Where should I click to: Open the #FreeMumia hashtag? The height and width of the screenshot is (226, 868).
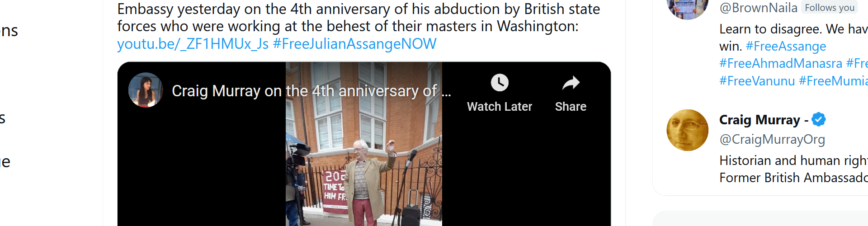[833, 81]
